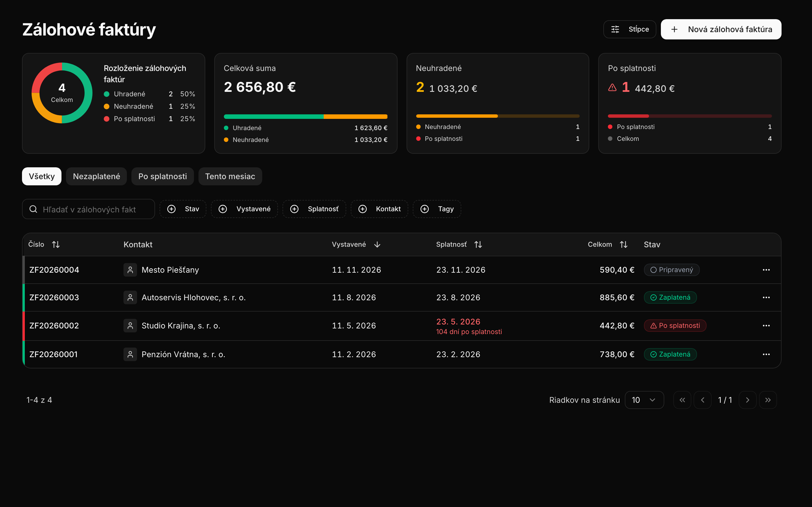Create a Nová zálohová faktúra

(x=721, y=29)
